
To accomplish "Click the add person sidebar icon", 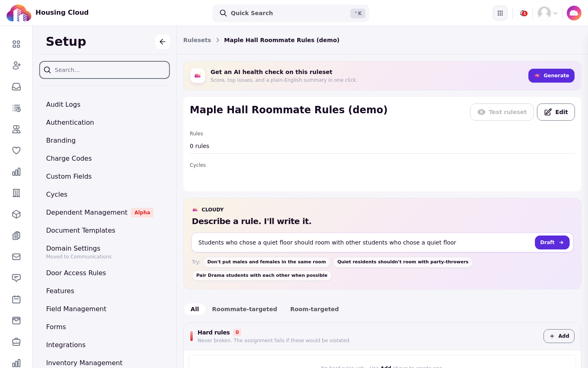I will pos(16,65).
